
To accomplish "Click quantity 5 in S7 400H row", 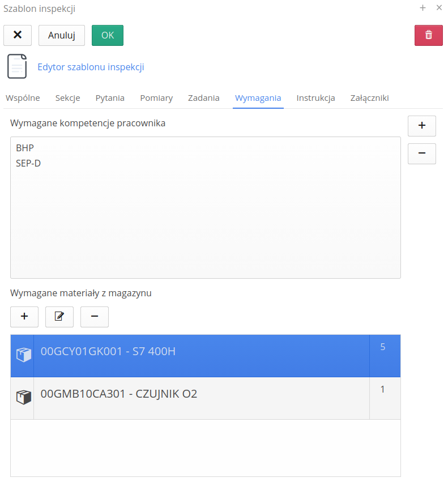I will 383,347.
